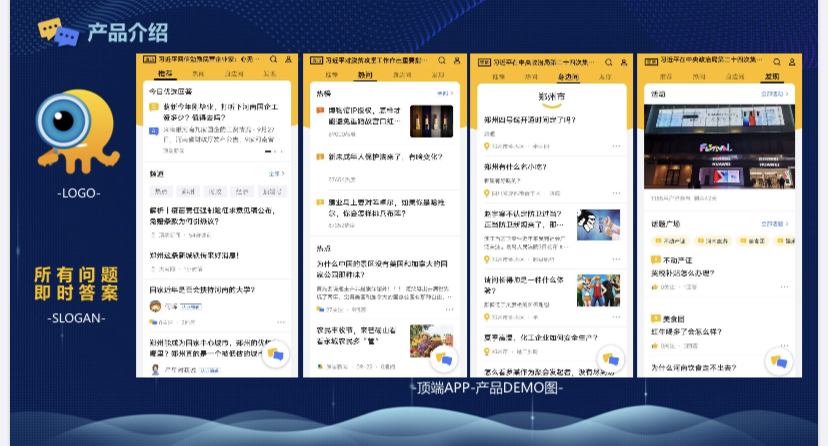Image resolution: width=828 pixels, height=446 pixels.
Task: Switch to 热问 tab on the 身边问 screen
Action: (x=531, y=77)
